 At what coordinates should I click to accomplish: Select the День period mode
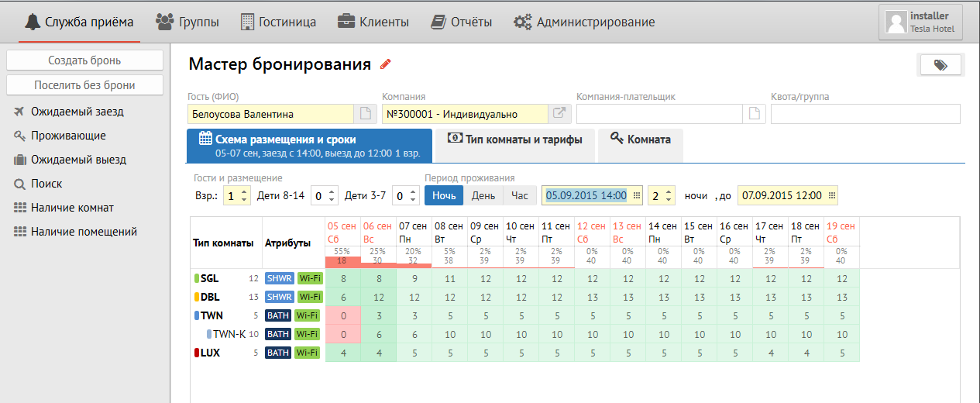[483, 196]
